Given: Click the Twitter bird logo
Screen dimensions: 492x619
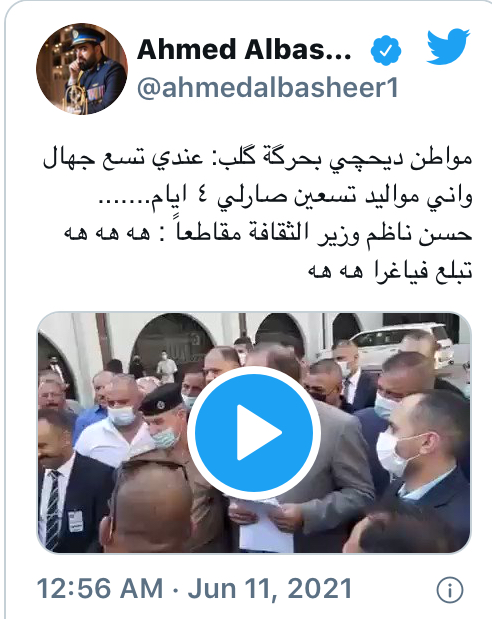Looking at the screenshot, I should click(x=448, y=46).
